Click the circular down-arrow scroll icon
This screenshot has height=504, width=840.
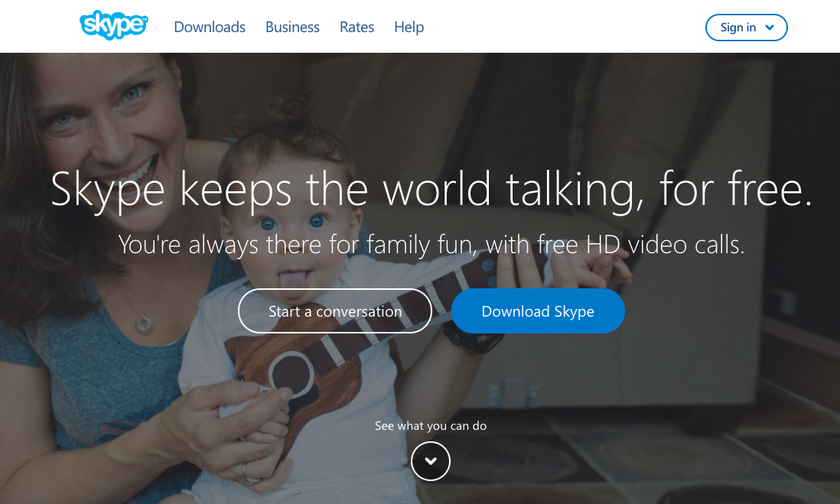431,461
